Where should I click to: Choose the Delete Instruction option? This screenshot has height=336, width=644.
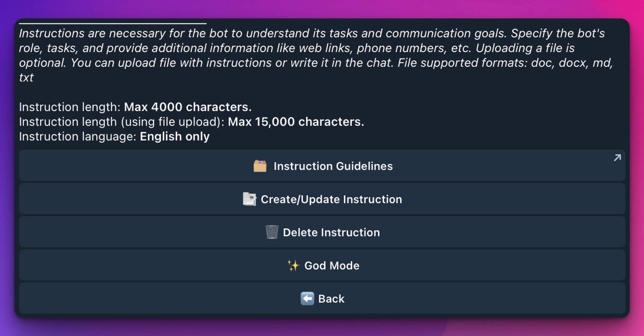(x=331, y=233)
